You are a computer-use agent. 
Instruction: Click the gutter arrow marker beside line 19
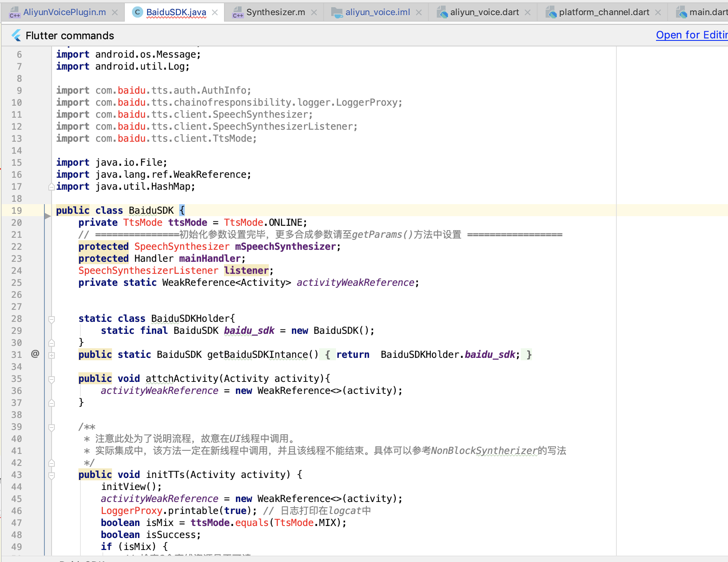click(47, 216)
